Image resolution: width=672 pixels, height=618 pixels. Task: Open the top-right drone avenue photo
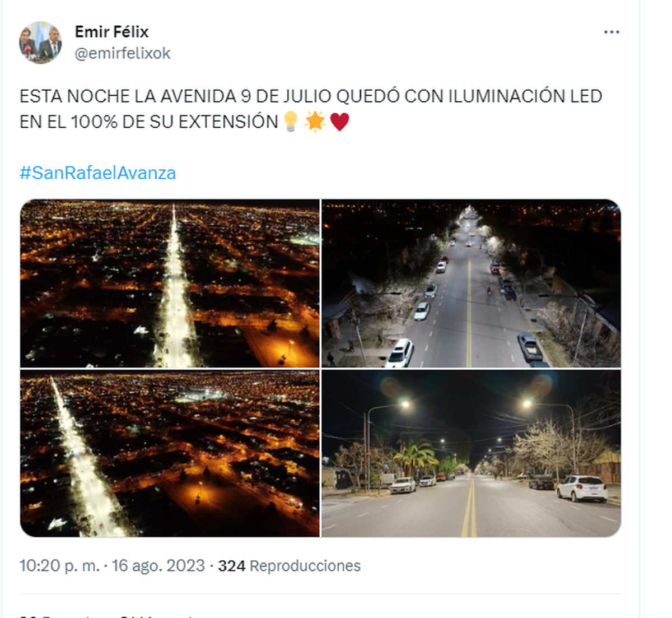[471, 283]
